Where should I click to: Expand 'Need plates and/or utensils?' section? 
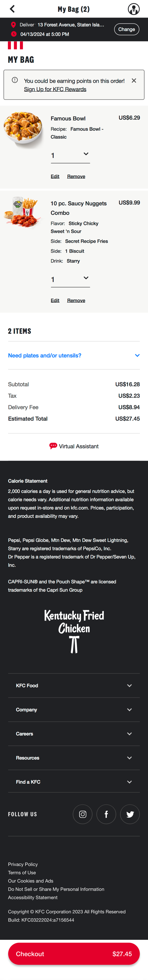74,355
